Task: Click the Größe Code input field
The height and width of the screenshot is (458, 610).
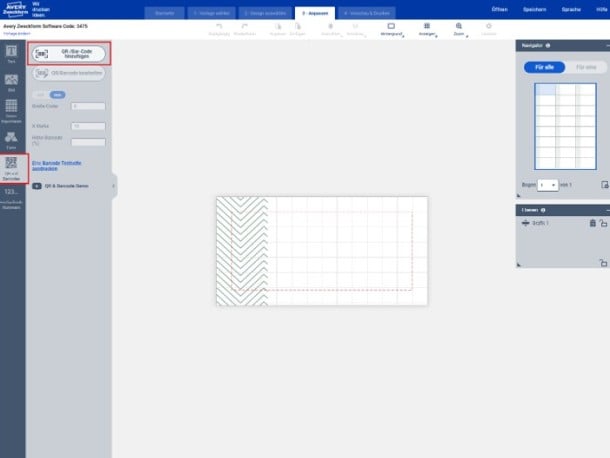Action: coord(88,106)
